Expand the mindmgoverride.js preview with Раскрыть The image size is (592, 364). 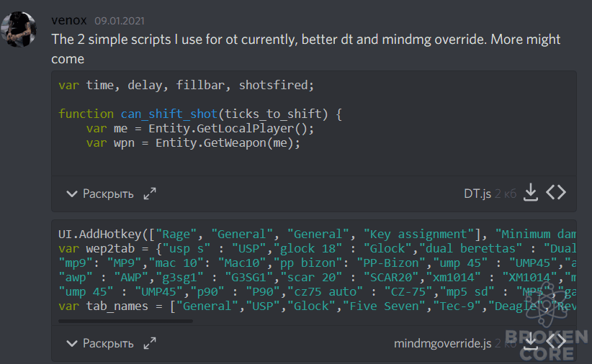(x=100, y=343)
